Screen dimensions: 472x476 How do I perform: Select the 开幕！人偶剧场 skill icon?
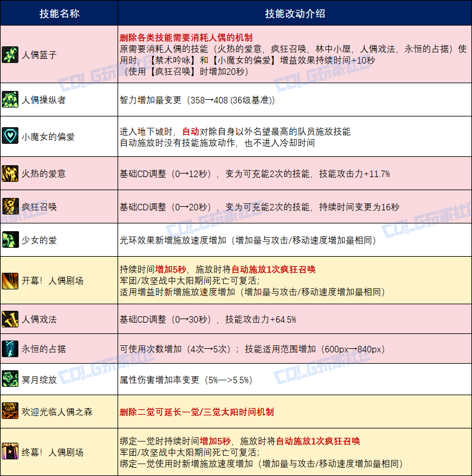point(10,280)
